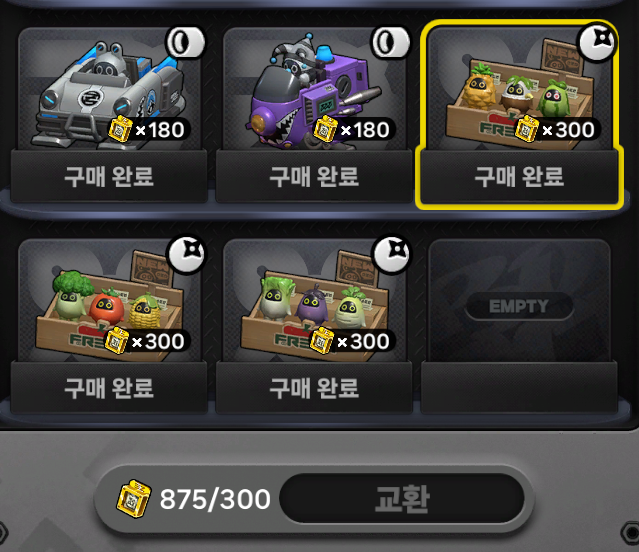This screenshot has height=552, width=639.
Task: Click gold coupon icon beside 875/300 counter
Action: [x=134, y=499]
